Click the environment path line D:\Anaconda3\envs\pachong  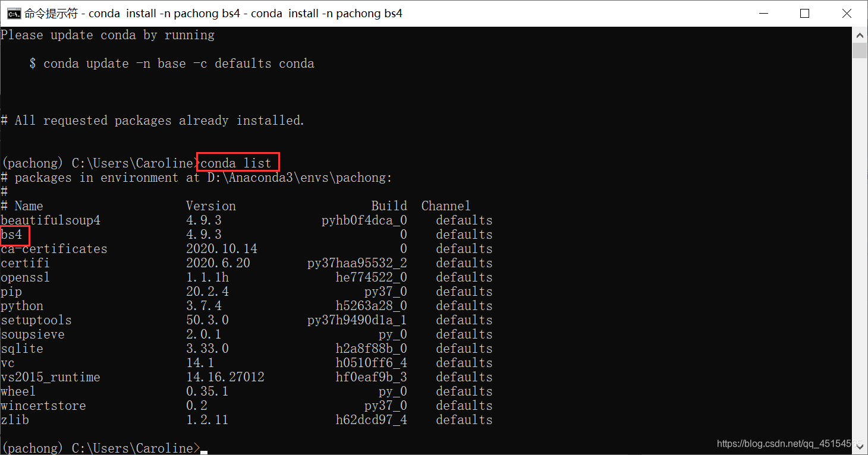pos(196,178)
